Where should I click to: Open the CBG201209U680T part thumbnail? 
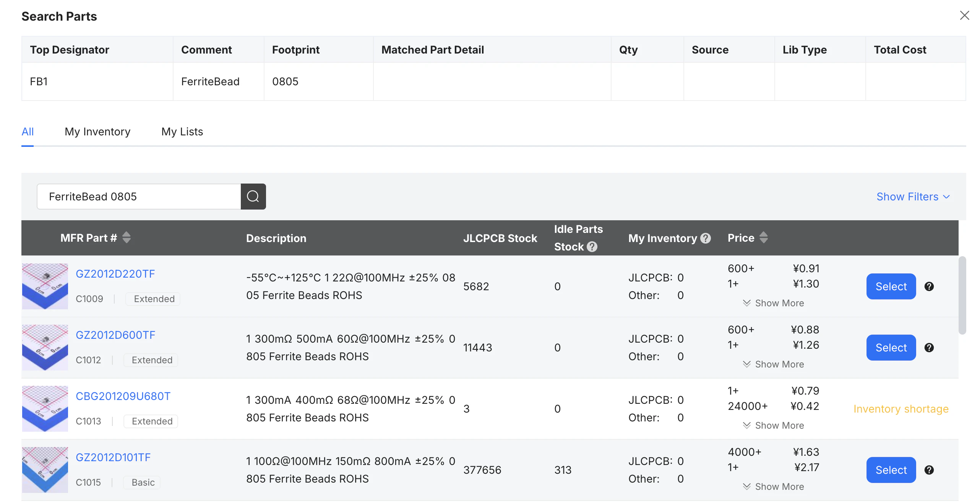point(45,409)
